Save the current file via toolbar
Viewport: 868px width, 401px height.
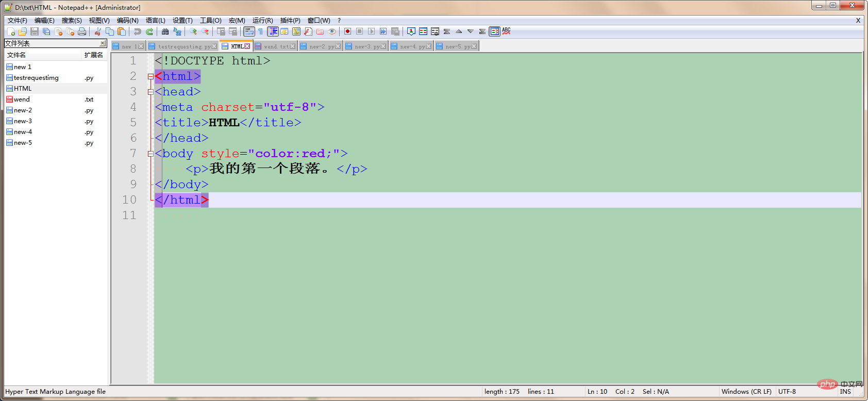[x=34, y=31]
